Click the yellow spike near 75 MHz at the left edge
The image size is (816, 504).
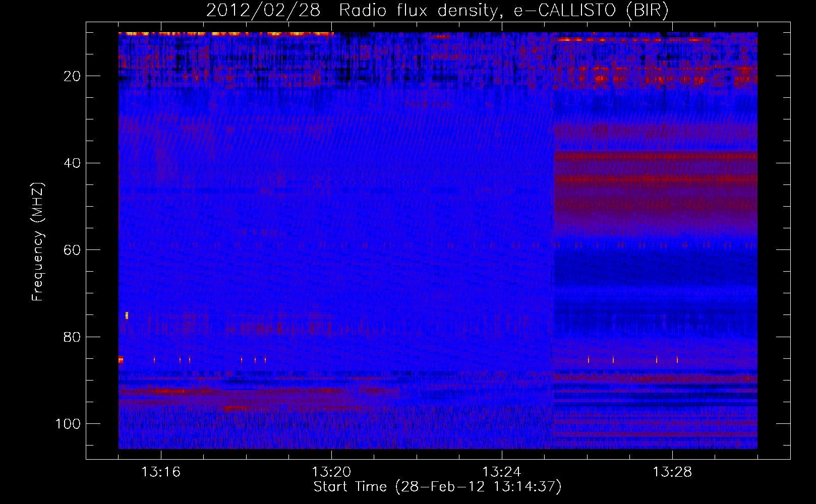point(127,316)
